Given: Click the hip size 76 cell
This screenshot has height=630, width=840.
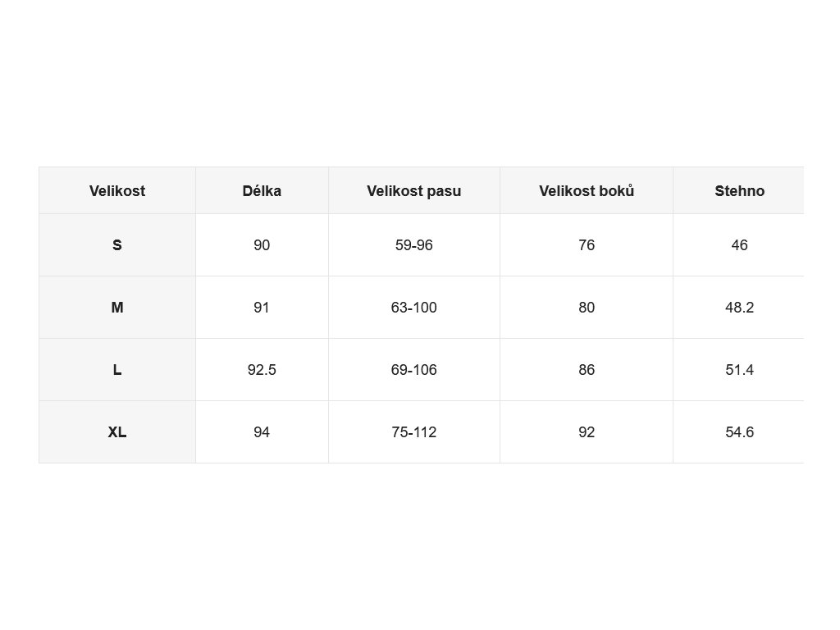Looking at the screenshot, I should [x=587, y=244].
